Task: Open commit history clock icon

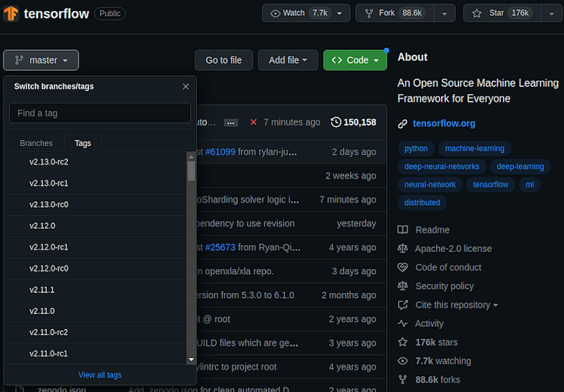Action: pos(336,122)
